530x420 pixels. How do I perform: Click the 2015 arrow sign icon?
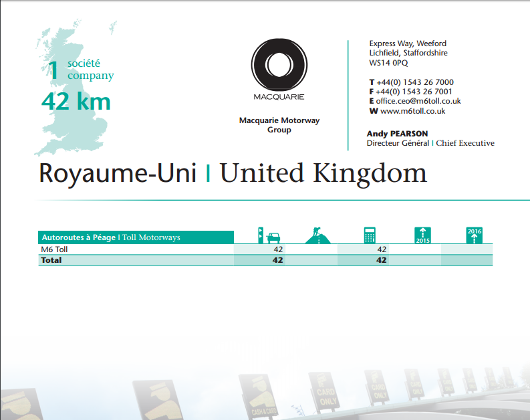(x=422, y=235)
